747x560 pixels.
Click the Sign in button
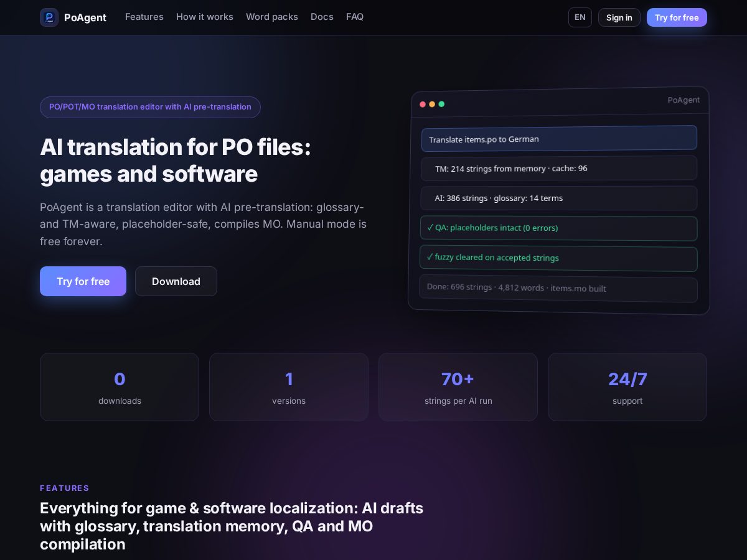pyautogui.click(x=619, y=17)
